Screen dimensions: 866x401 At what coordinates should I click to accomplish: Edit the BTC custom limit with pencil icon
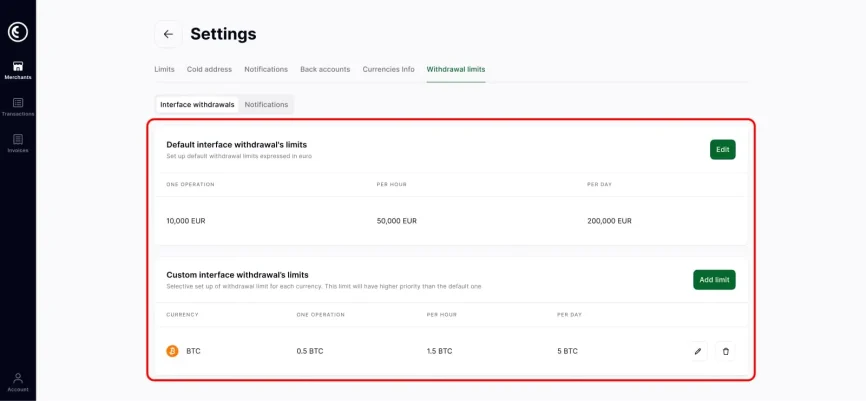698,351
